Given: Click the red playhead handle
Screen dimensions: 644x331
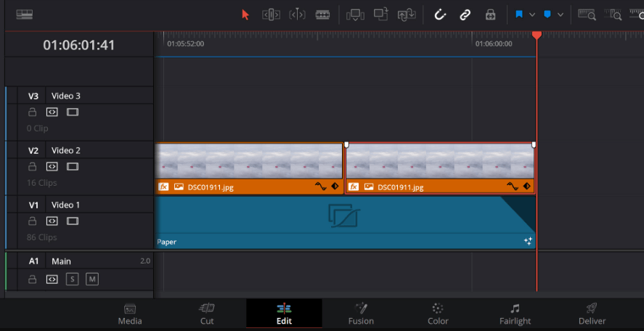Looking at the screenshot, I should click(537, 36).
